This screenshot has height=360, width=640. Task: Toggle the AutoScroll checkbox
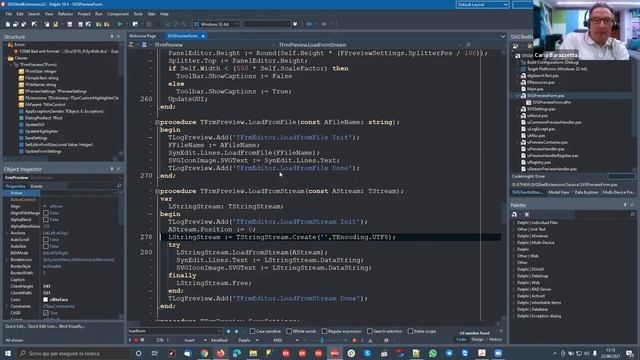pos(46,240)
